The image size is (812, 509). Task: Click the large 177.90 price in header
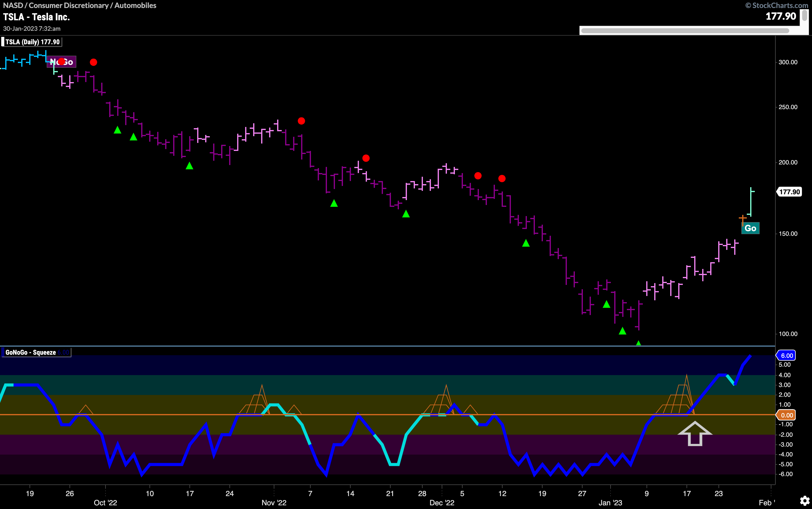point(781,16)
